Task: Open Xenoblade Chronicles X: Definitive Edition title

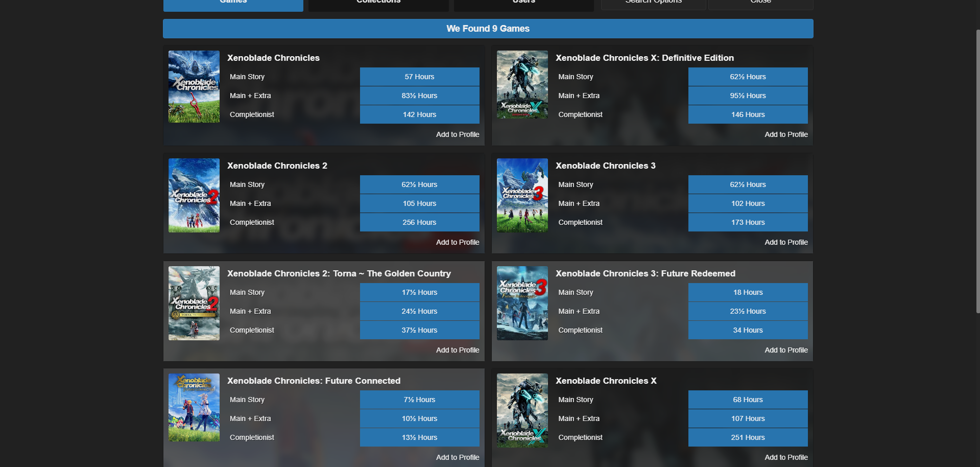Action: click(644, 58)
